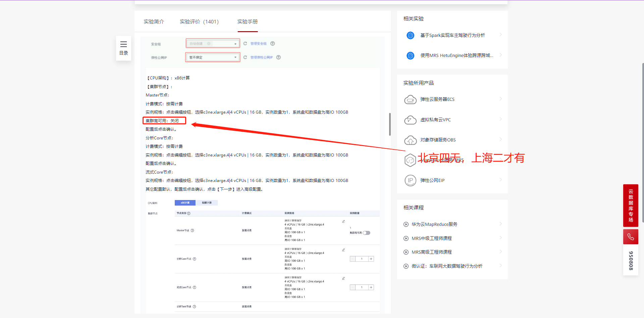Click play icon beside 华为云MapReduce服务 course
Viewport: 644px width, 318px height.
(406, 224)
